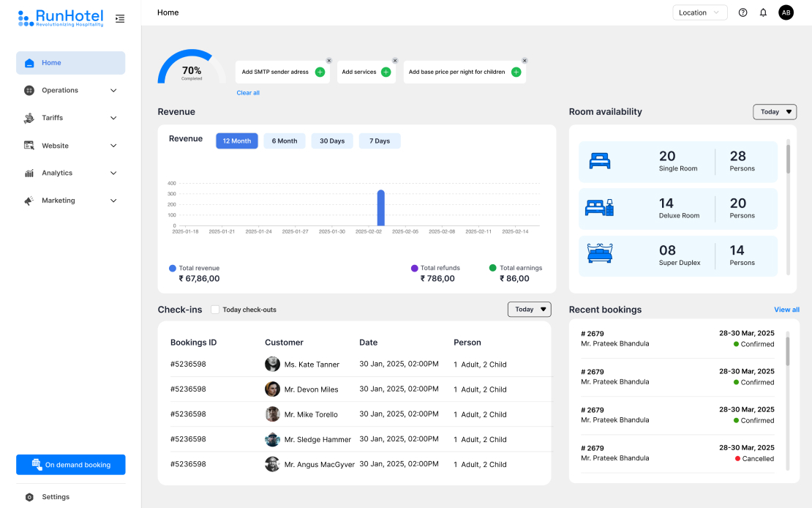Click the Operations sidebar icon
Image resolution: width=812 pixels, height=508 pixels.
pos(29,90)
